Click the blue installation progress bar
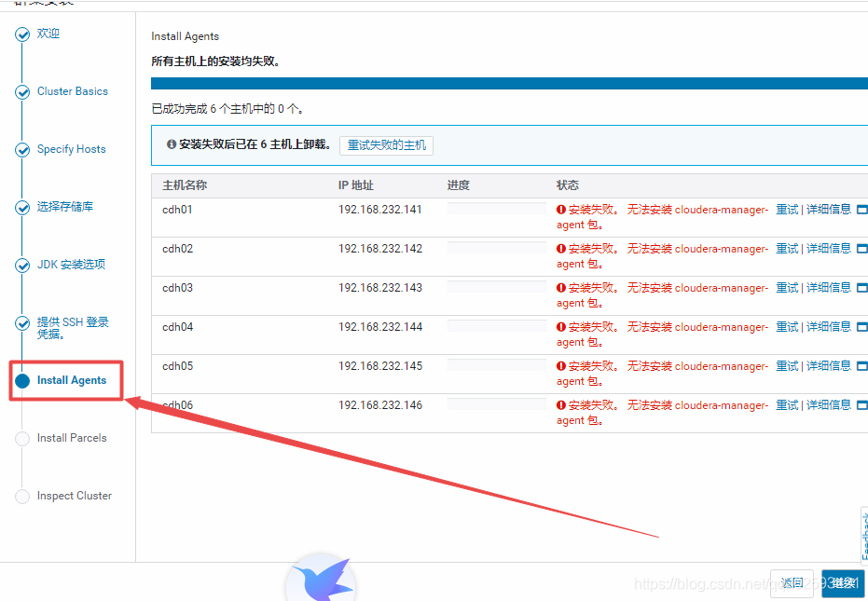Viewport: 868px width, 601px height. (509, 84)
